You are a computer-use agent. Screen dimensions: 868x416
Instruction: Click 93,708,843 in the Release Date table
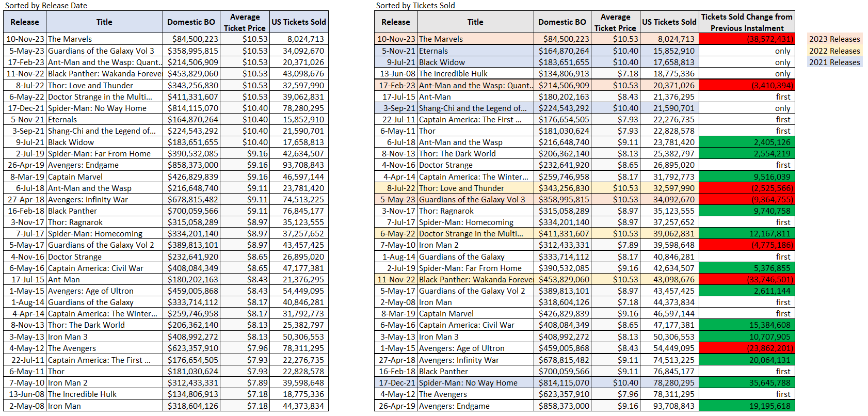point(303,165)
